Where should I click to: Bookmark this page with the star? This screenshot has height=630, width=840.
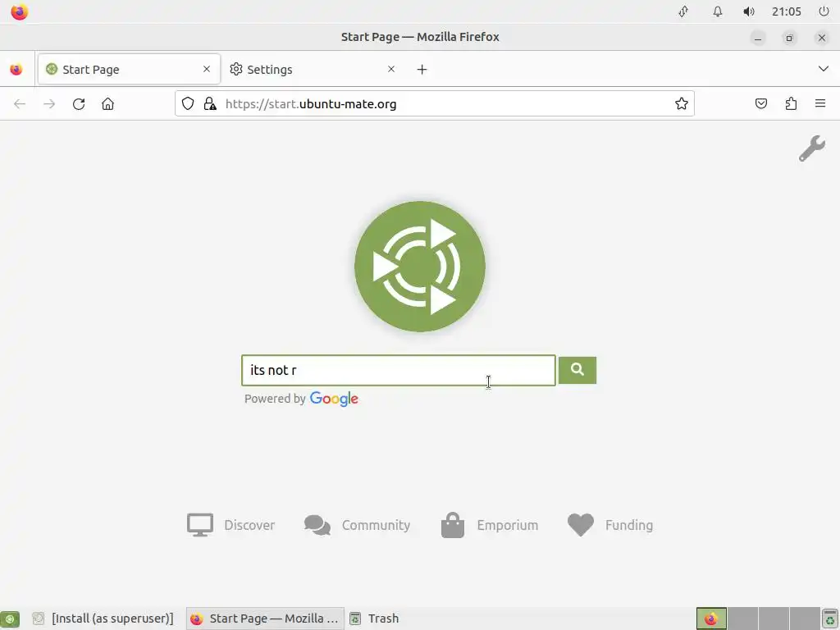pyautogui.click(x=682, y=104)
